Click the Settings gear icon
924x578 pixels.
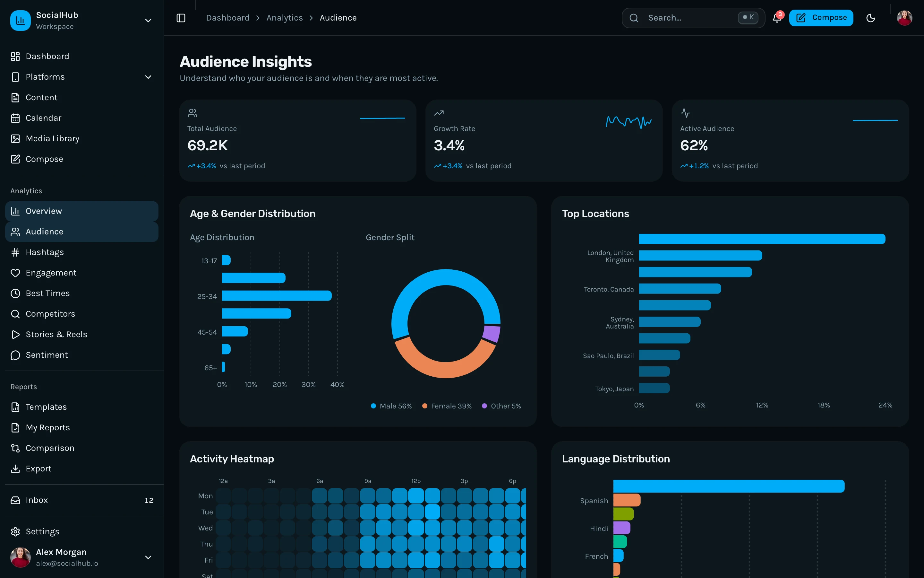tap(15, 532)
